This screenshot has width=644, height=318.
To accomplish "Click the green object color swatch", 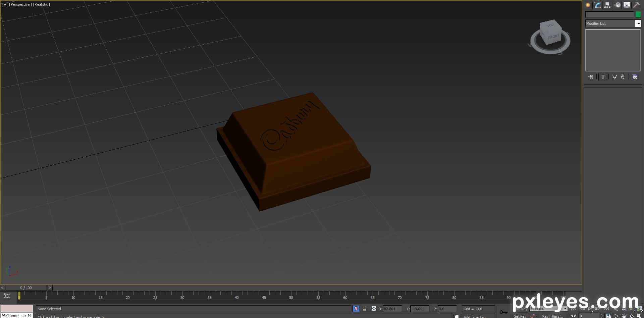I will (x=638, y=14).
